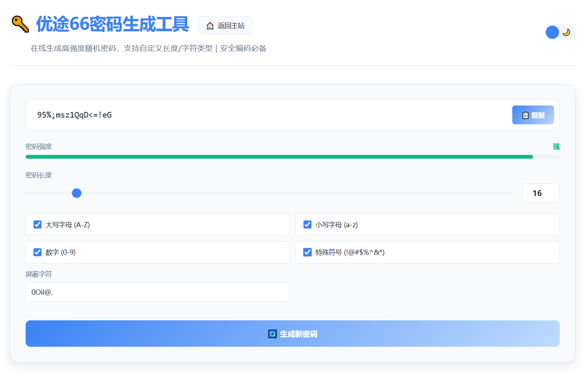The width and height of the screenshot is (588, 375).
Task: Click the green password strength bar
Action: point(279,157)
